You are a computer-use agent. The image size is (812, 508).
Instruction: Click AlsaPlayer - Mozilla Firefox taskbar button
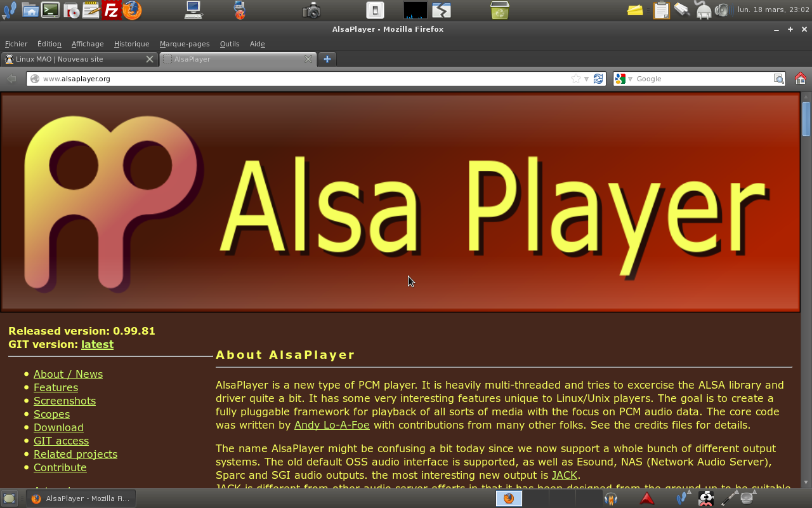click(81, 498)
